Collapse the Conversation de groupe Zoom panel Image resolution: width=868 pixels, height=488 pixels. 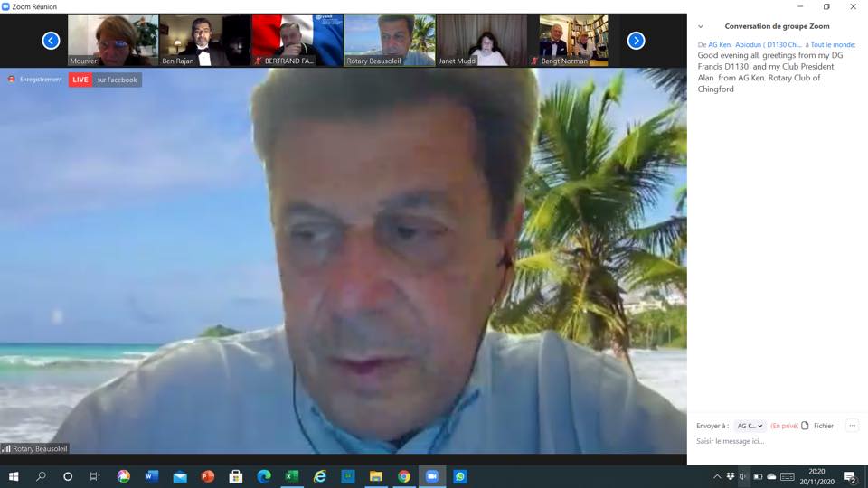click(x=701, y=26)
